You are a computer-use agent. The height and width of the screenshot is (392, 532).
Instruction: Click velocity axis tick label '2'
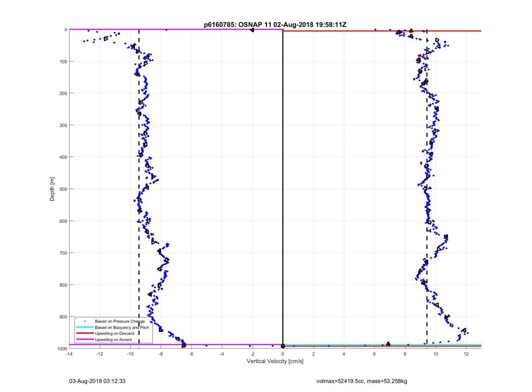click(x=313, y=354)
